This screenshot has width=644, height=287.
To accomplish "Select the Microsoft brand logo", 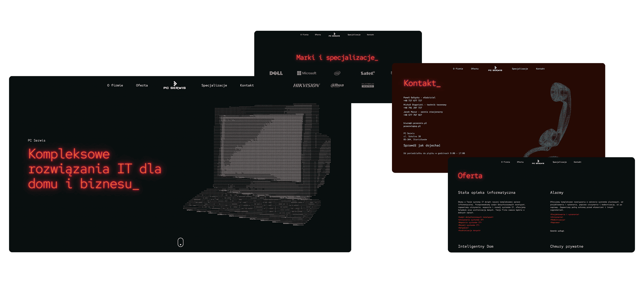I will pos(307,73).
